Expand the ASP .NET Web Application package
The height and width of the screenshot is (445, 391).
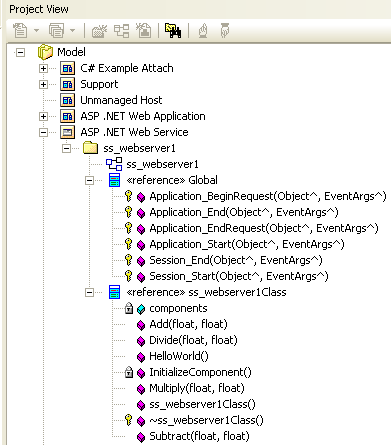pyautogui.click(x=43, y=116)
